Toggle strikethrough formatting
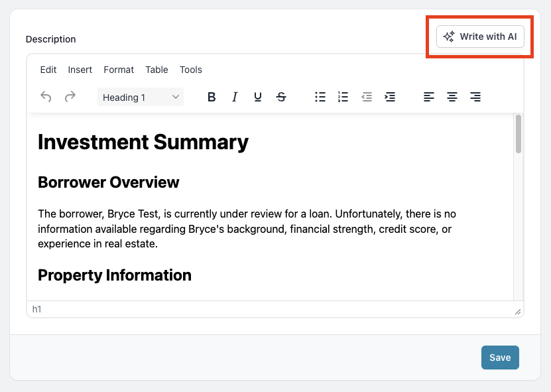The image size is (551, 392). [281, 97]
